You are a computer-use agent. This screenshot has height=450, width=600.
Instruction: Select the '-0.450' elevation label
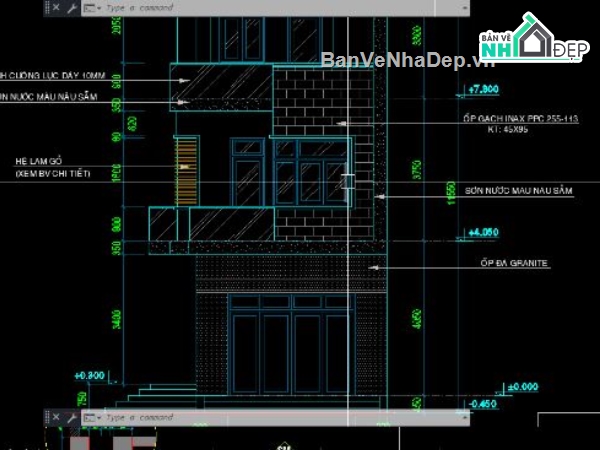pos(482,404)
